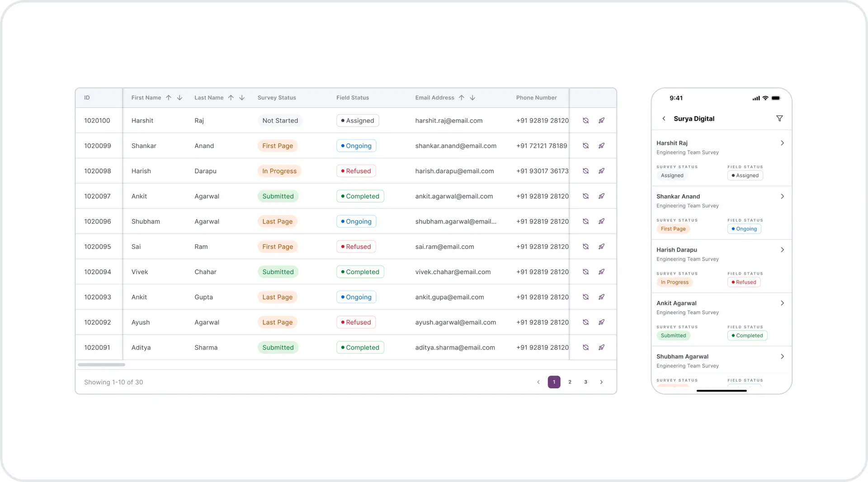Select current page 1 button
Image resolution: width=868 pixels, height=482 pixels.
tap(554, 382)
